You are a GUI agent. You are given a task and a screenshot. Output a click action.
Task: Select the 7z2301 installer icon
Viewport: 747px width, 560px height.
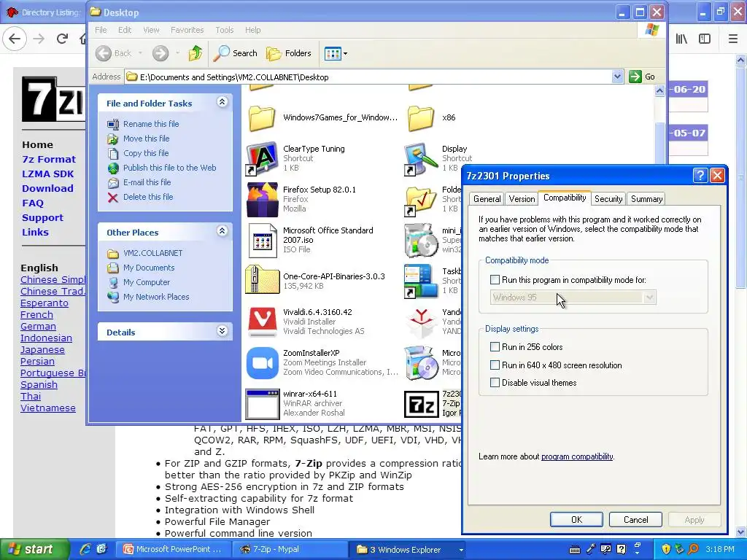click(x=421, y=404)
